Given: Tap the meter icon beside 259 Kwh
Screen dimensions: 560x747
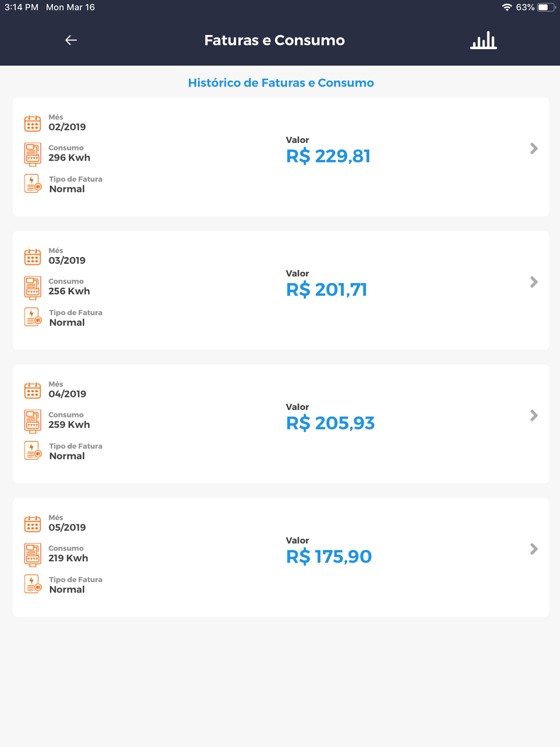Looking at the screenshot, I should pyautogui.click(x=33, y=421).
